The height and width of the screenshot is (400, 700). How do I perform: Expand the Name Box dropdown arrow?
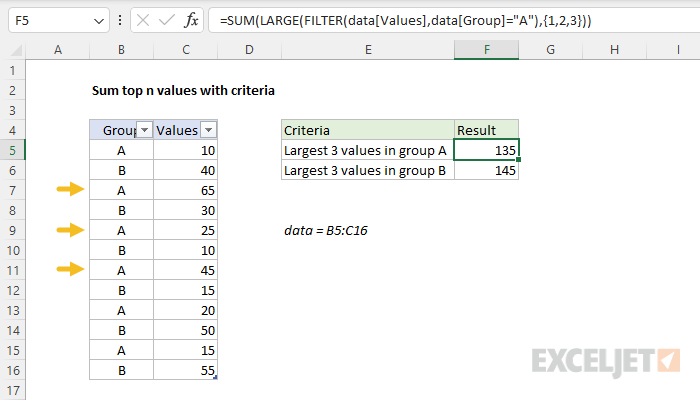point(99,21)
